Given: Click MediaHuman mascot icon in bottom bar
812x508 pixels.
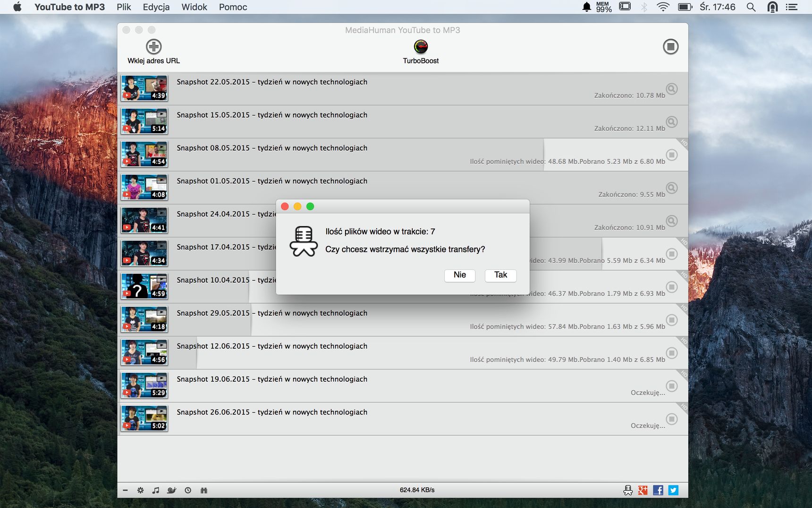Looking at the screenshot, I should pyautogui.click(x=628, y=491).
